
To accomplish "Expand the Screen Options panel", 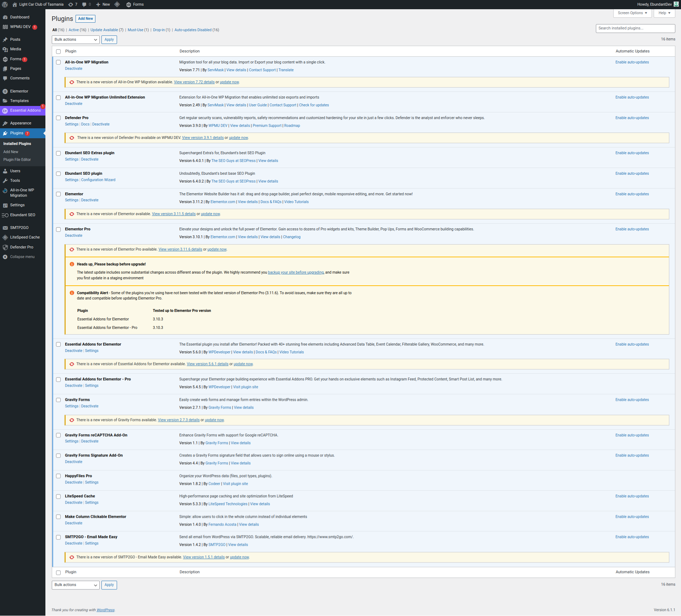I will (x=632, y=13).
